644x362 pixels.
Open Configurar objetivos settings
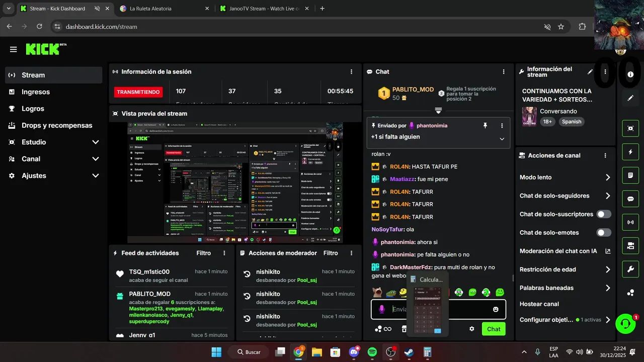click(x=565, y=320)
